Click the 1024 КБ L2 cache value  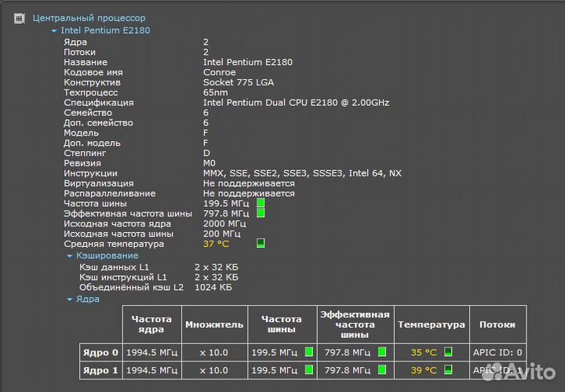coord(213,288)
